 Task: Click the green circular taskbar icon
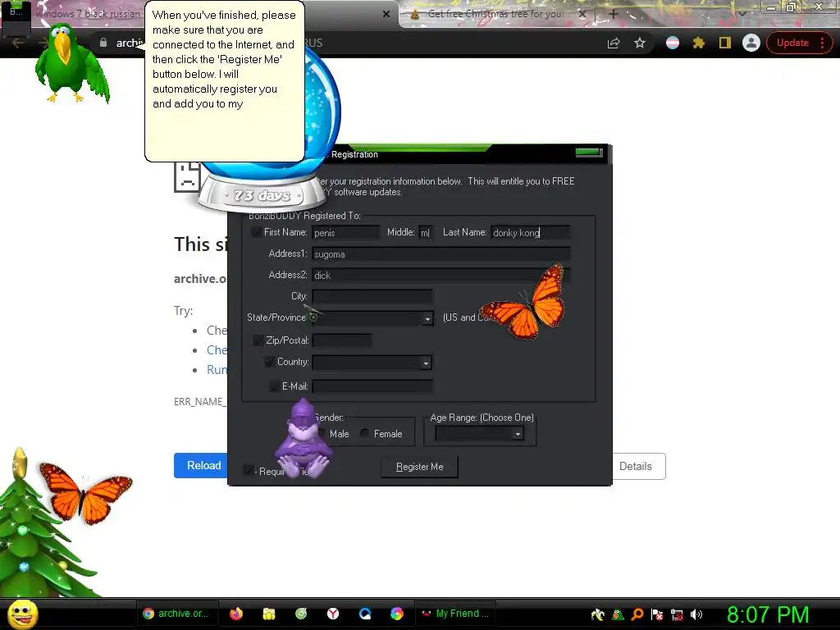[x=301, y=614]
